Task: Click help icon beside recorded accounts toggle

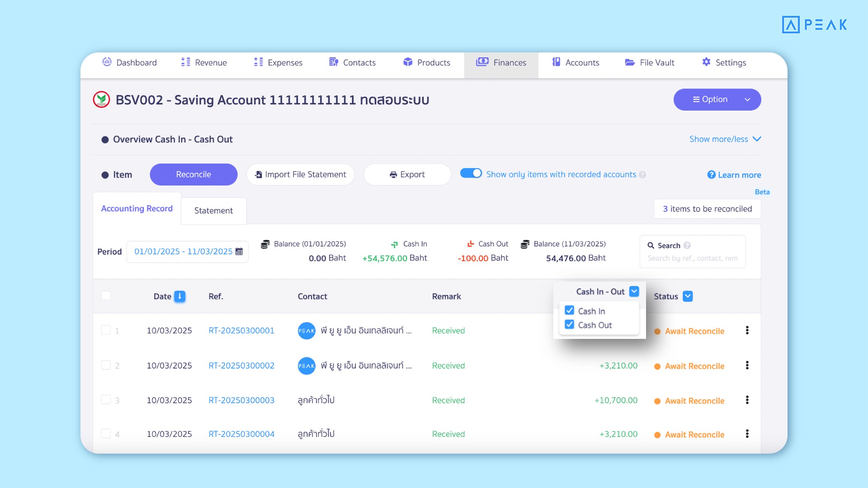Action: click(x=642, y=175)
